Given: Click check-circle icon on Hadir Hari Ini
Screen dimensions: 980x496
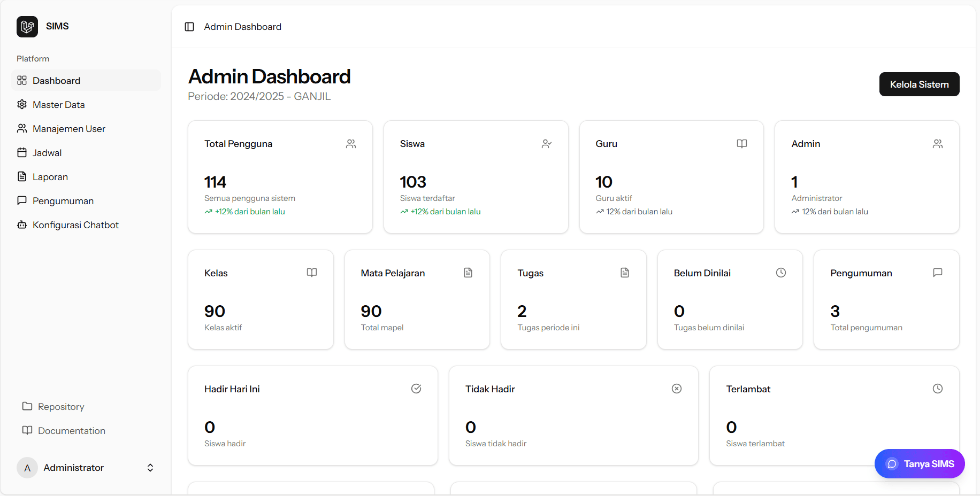Looking at the screenshot, I should [x=416, y=389].
